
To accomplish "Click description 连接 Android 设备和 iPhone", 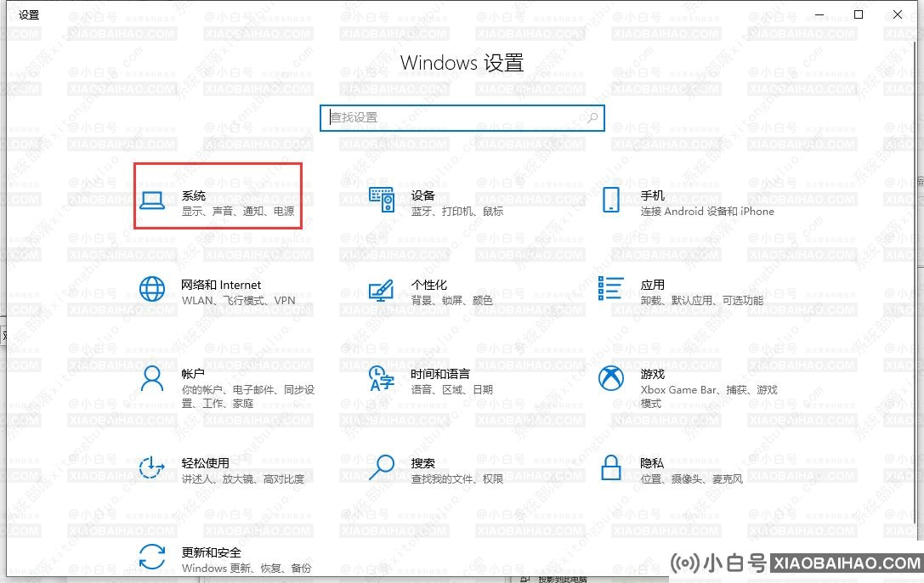I will pos(707,211).
